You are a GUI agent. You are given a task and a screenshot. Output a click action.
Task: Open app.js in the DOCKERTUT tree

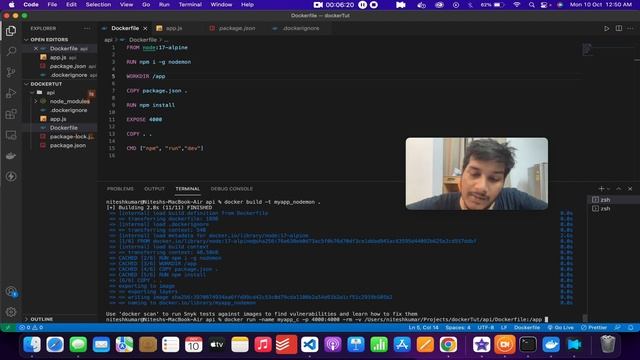(58, 119)
